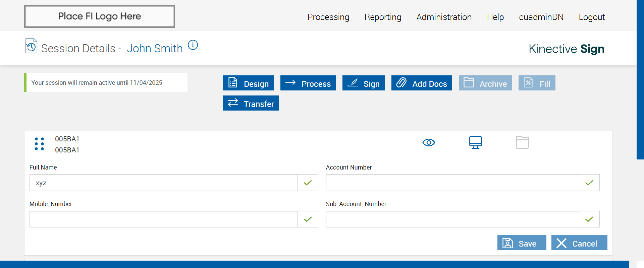The image size is (644, 268).
Task: Click the Sign button
Action: (364, 83)
